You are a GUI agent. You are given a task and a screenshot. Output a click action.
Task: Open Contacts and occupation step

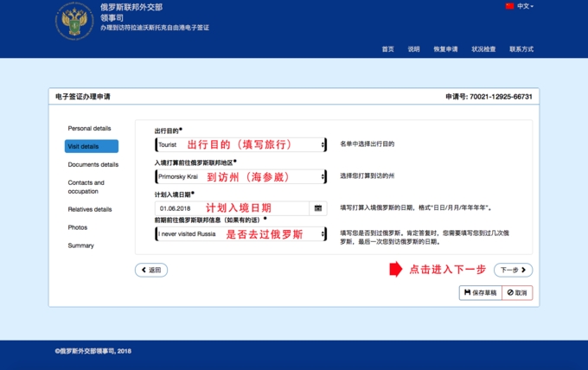[x=86, y=187]
